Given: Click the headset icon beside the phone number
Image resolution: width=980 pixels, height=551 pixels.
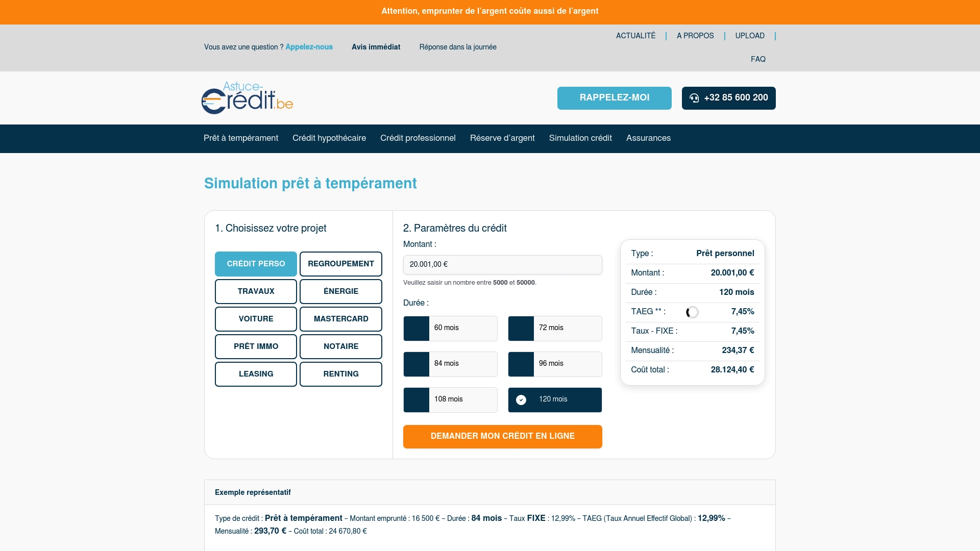Looking at the screenshot, I should (x=694, y=98).
